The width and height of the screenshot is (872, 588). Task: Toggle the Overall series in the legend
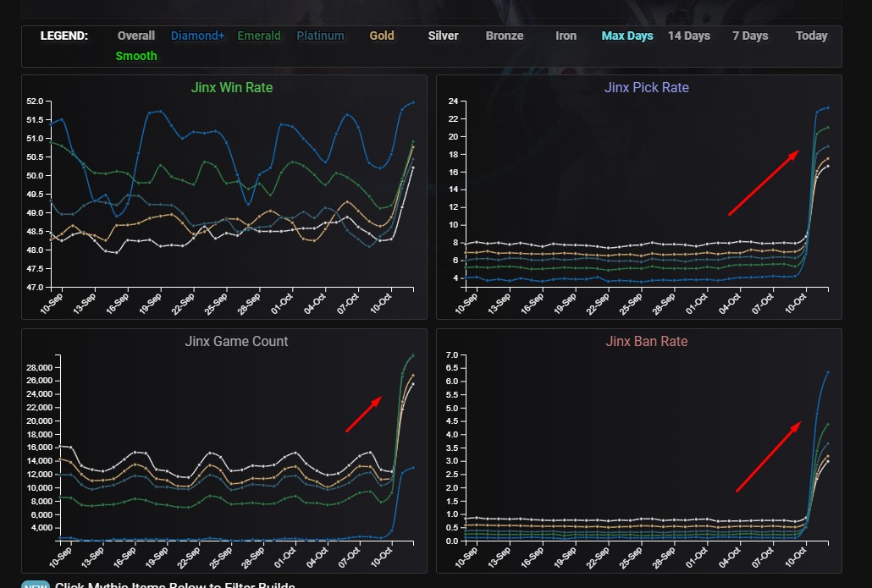135,36
